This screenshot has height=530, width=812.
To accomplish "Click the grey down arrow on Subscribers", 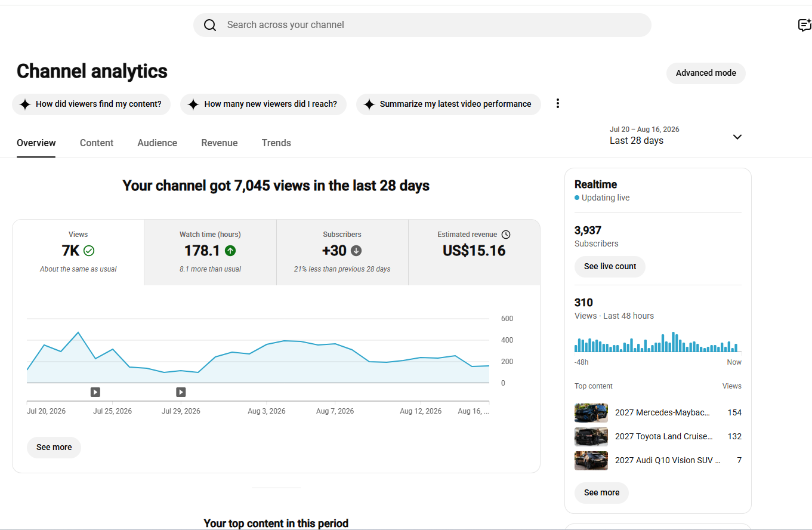I will [356, 251].
